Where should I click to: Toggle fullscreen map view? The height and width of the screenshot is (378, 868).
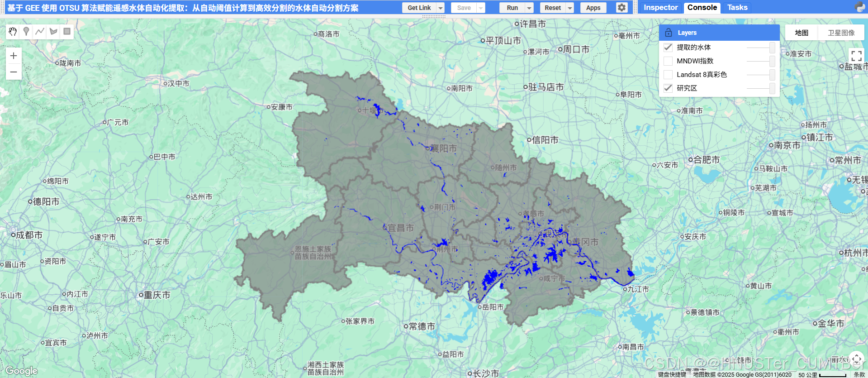[856, 56]
